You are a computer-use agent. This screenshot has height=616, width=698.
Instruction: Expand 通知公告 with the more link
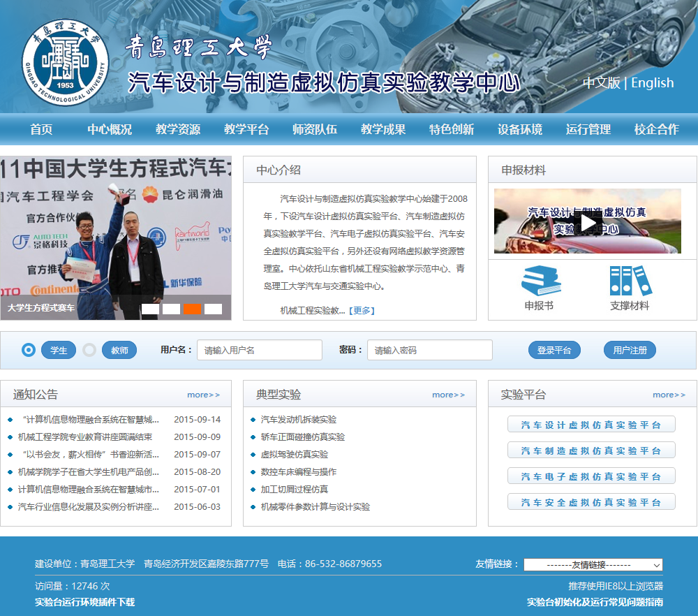pyautogui.click(x=203, y=395)
